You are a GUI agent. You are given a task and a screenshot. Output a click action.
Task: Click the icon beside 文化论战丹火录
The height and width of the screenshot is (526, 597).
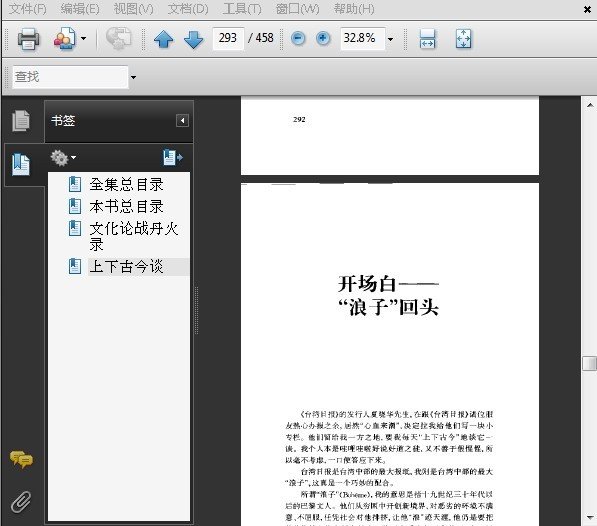pyautogui.click(x=75, y=228)
